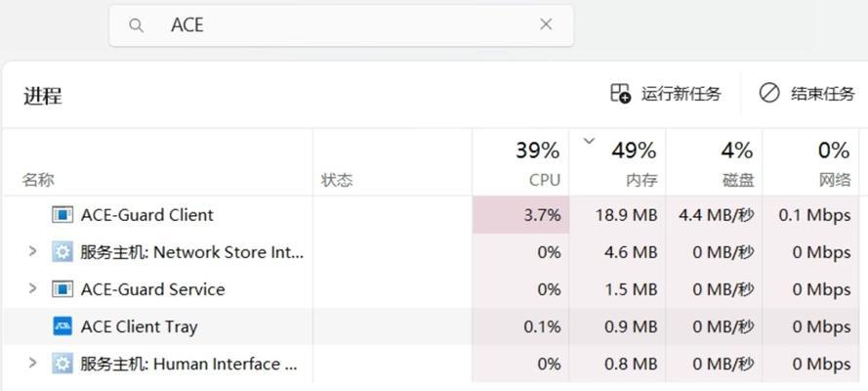Click the 运行新任务 button
The width and height of the screenshot is (868, 391).
pos(665,94)
